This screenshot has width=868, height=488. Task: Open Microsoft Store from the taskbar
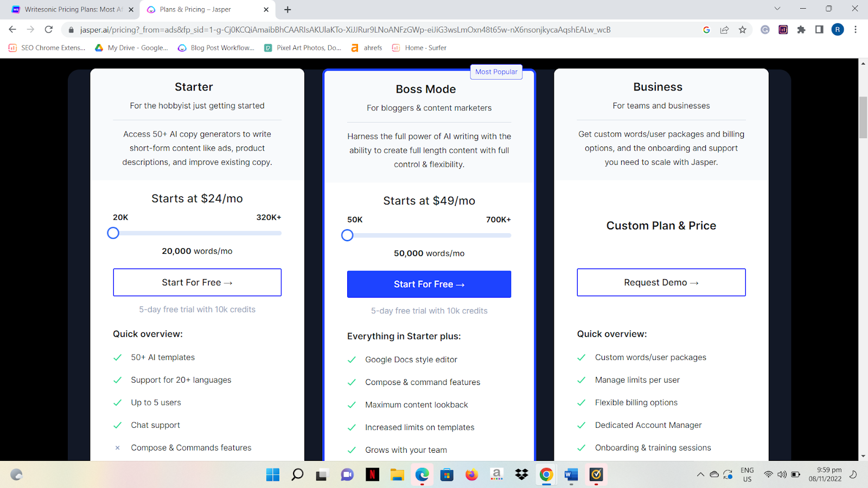(x=447, y=475)
